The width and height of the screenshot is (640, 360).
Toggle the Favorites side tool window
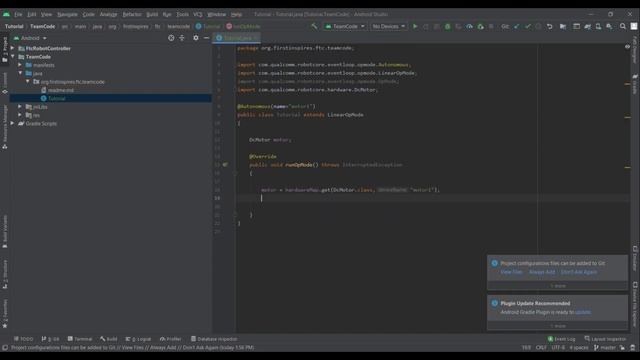(x=5, y=313)
